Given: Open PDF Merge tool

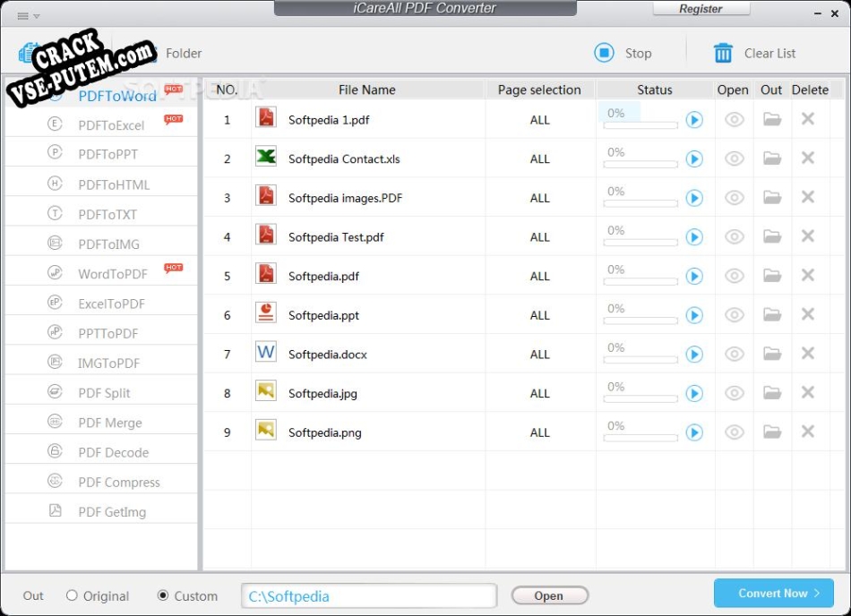Looking at the screenshot, I should pos(101,423).
